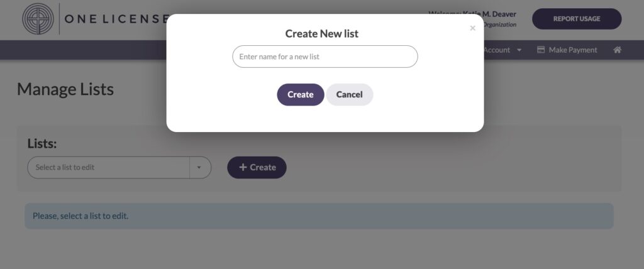Expand the Account menu caret arrow
The height and width of the screenshot is (269, 644).
(x=519, y=50)
